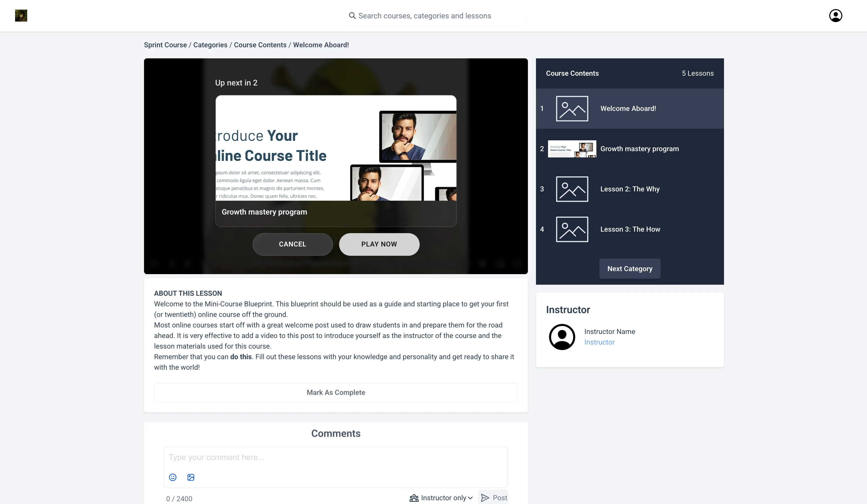This screenshot has height=504, width=867.
Task: Click the search magnifier icon in the top bar
Action: (352, 16)
